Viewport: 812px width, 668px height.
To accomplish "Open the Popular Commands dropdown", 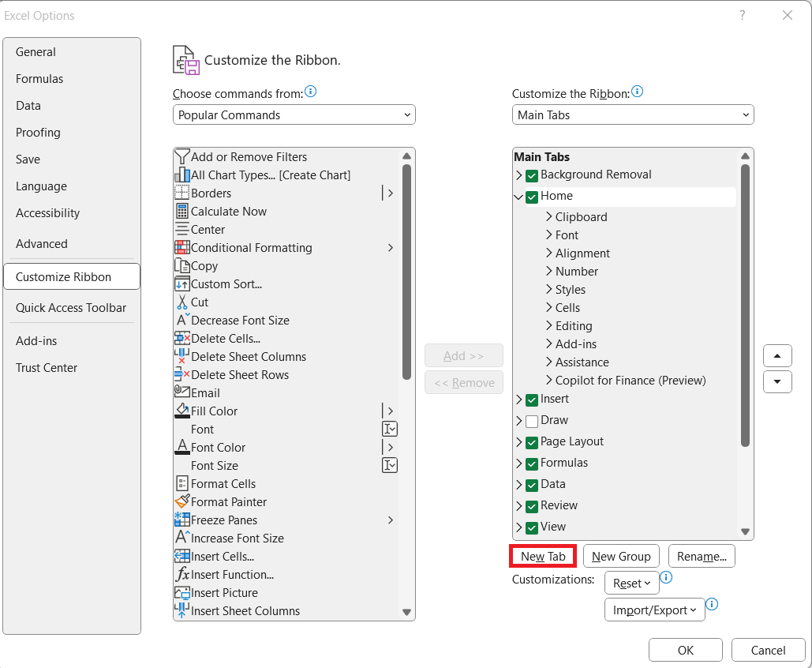I will coord(294,115).
